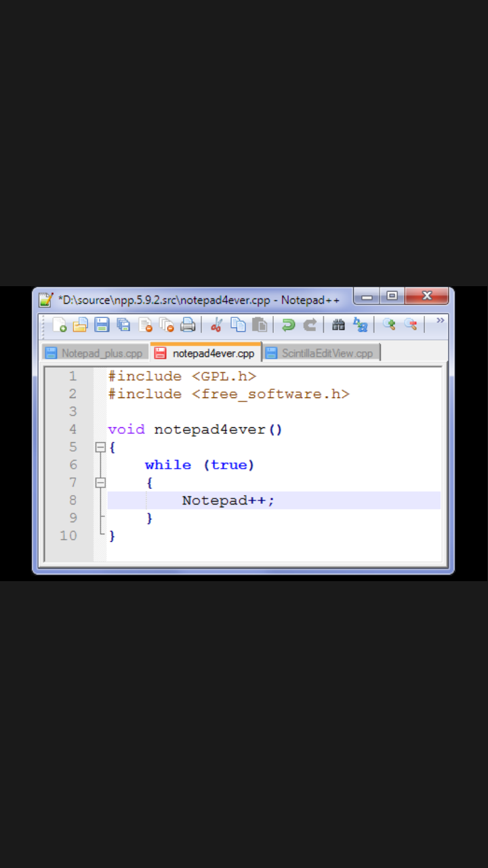Screen dimensions: 488x868
Task: Click the "void" keyword on line 4
Action: 126,429
